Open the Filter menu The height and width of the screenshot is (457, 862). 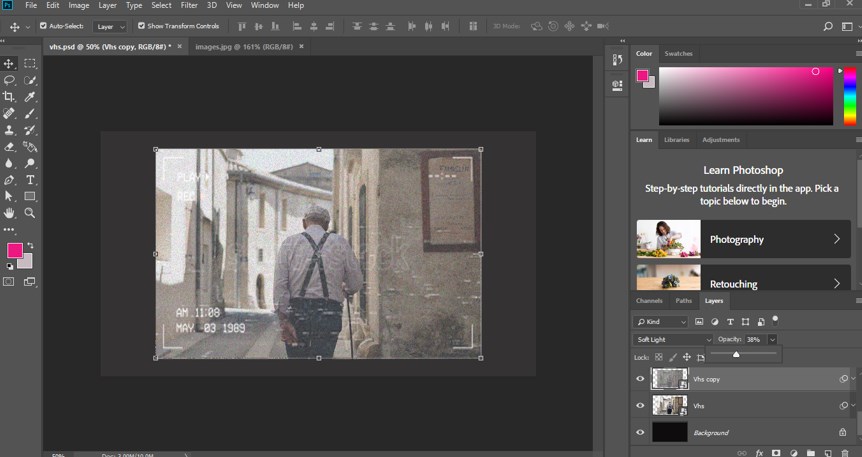click(x=188, y=6)
